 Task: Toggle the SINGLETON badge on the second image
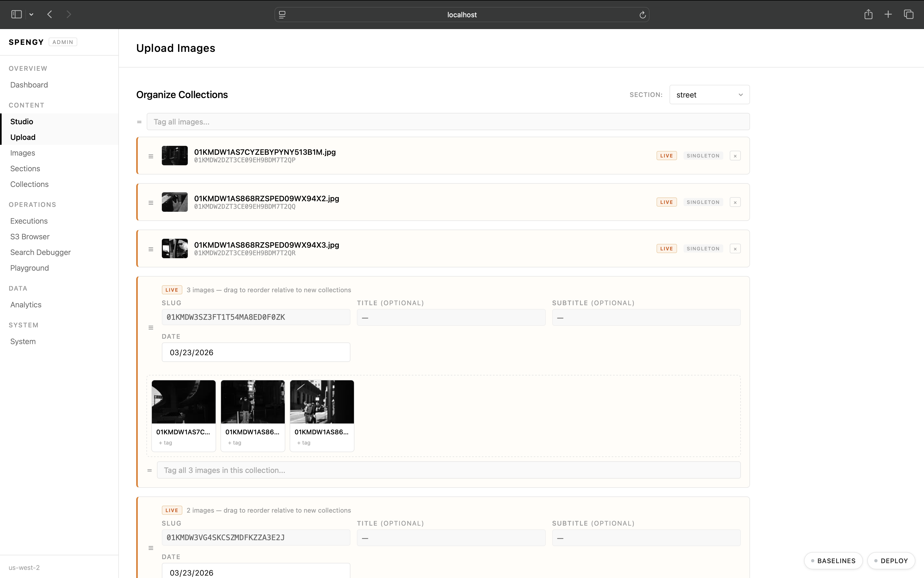pos(703,202)
